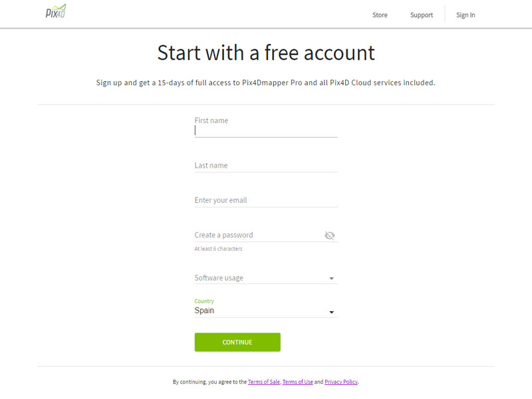The width and height of the screenshot is (532, 399).
Task: Click the Software usage arrow icon
Action: tap(331, 279)
